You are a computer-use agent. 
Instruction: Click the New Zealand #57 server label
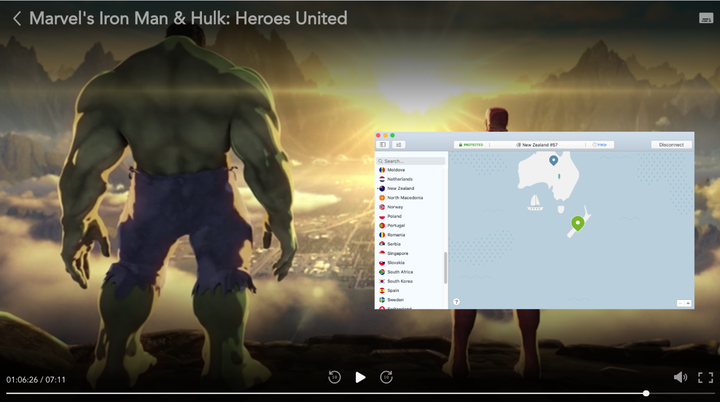coord(537,145)
